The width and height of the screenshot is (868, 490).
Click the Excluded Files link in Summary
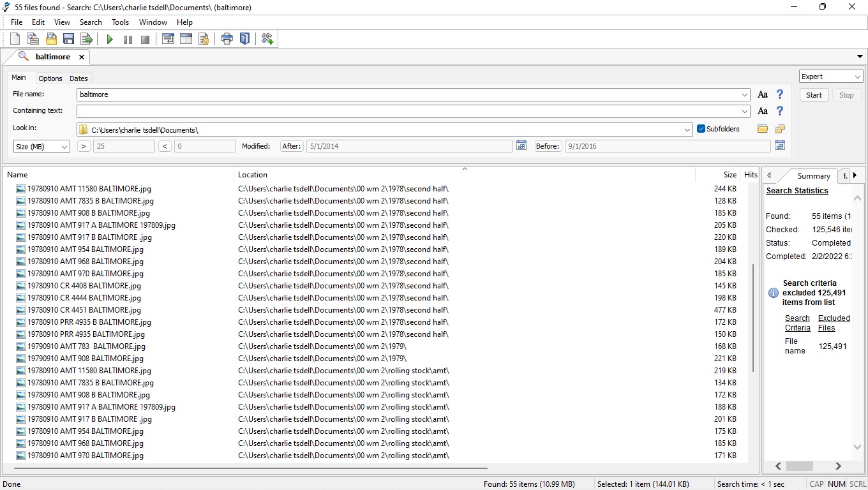[834, 323]
